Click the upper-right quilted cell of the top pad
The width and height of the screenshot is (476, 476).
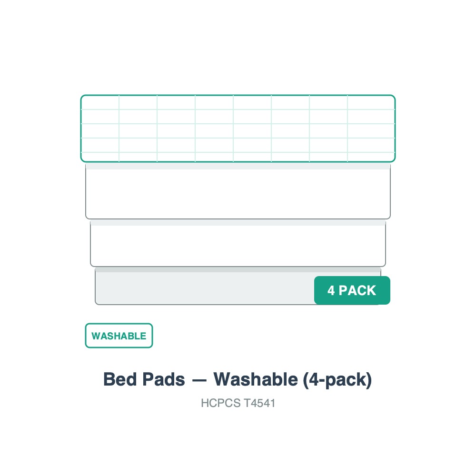(371, 102)
